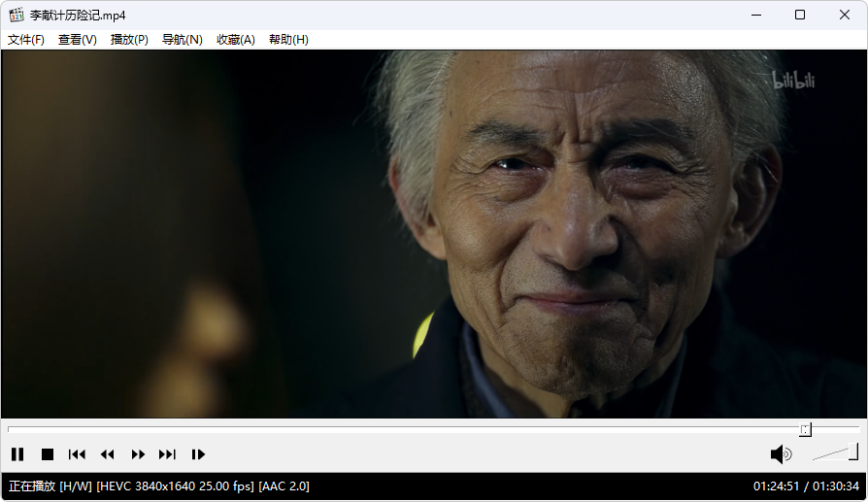Viewport: 868px width, 502px height.
Task: Skip to the previous file
Action: (77, 454)
